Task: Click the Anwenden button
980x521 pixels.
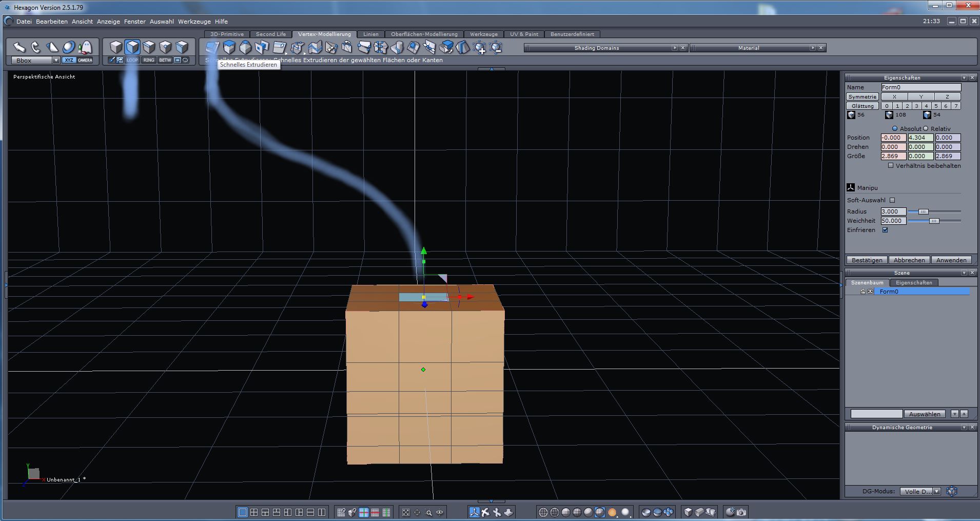Action: pos(951,260)
